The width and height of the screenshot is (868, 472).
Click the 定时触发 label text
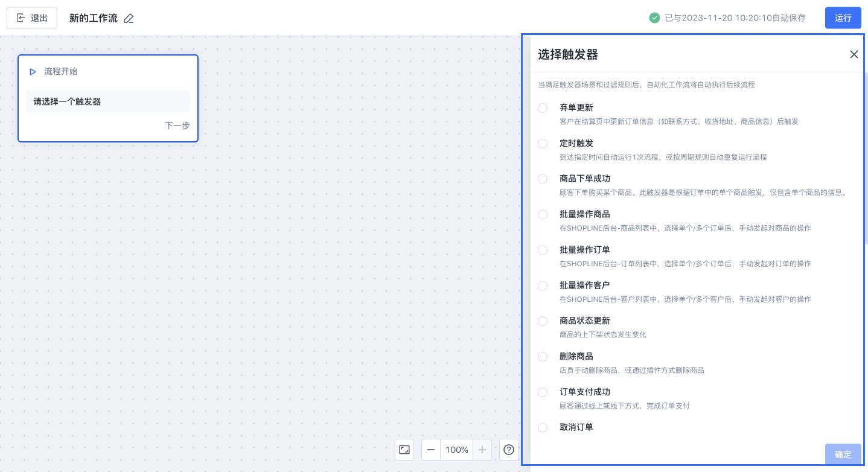point(576,143)
